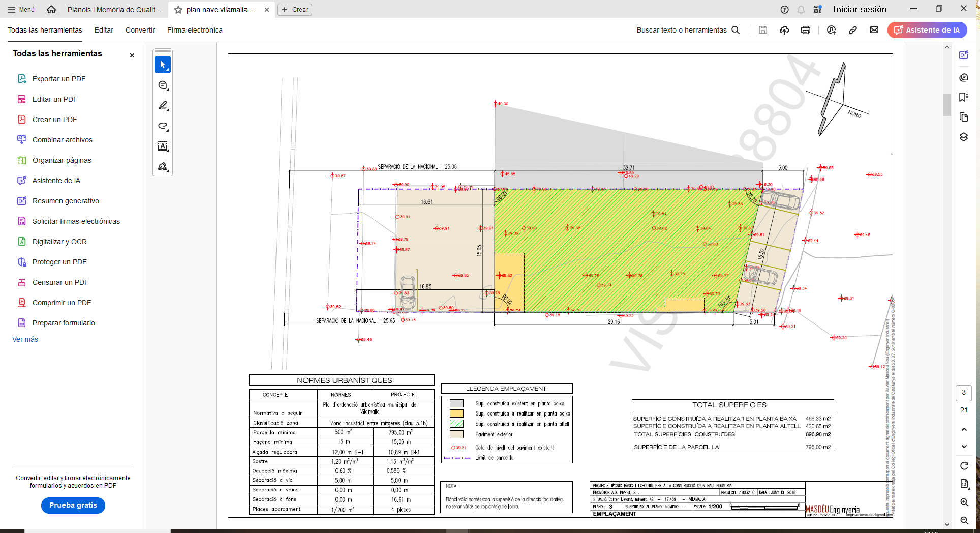Rotate the page view using rotate icon
Viewport: 980px width, 533px height.
pos(964,465)
